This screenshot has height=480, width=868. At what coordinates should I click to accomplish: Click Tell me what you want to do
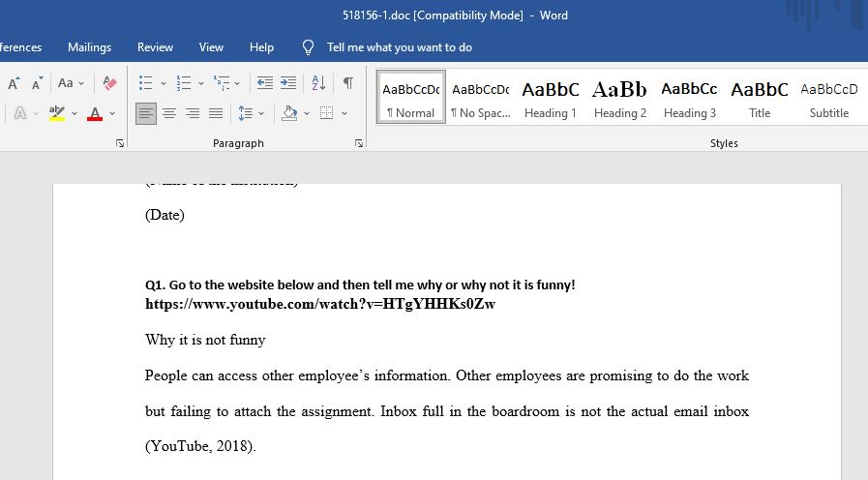[x=399, y=47]
